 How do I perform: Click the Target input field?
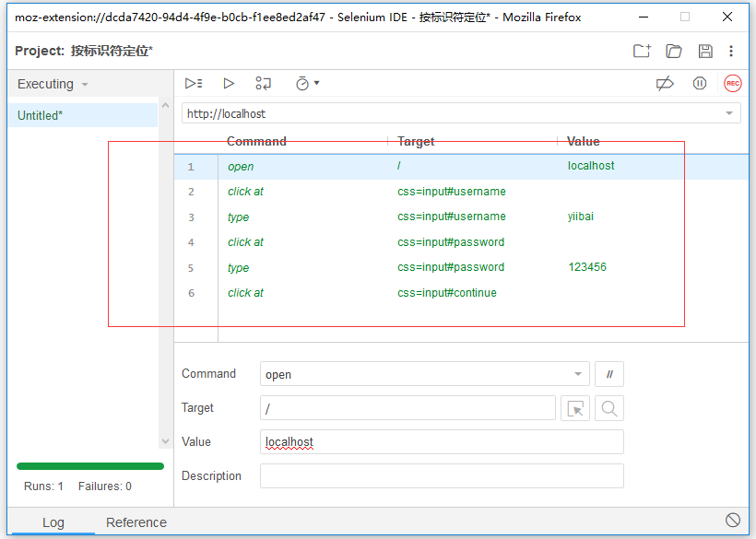point(408,408)
